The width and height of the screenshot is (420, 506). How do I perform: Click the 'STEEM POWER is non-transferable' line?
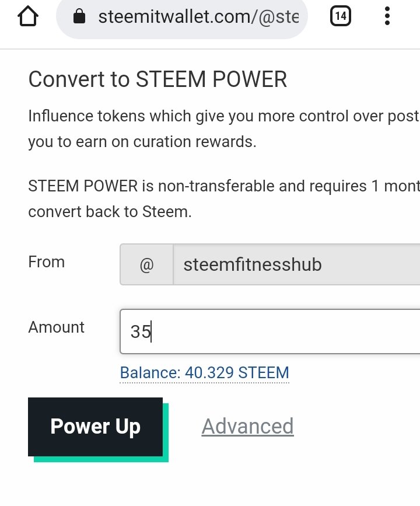223,186
